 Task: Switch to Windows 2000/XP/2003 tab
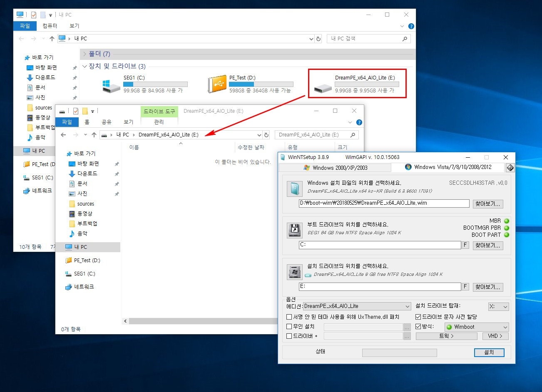(x=335, y=168)
